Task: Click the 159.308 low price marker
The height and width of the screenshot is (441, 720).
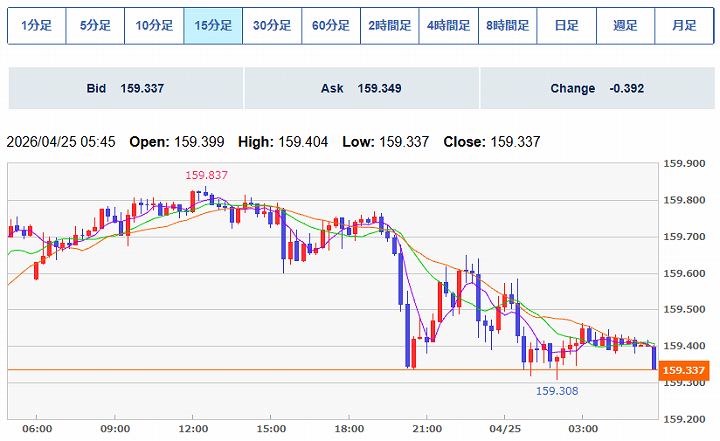Action: (557, 391)
